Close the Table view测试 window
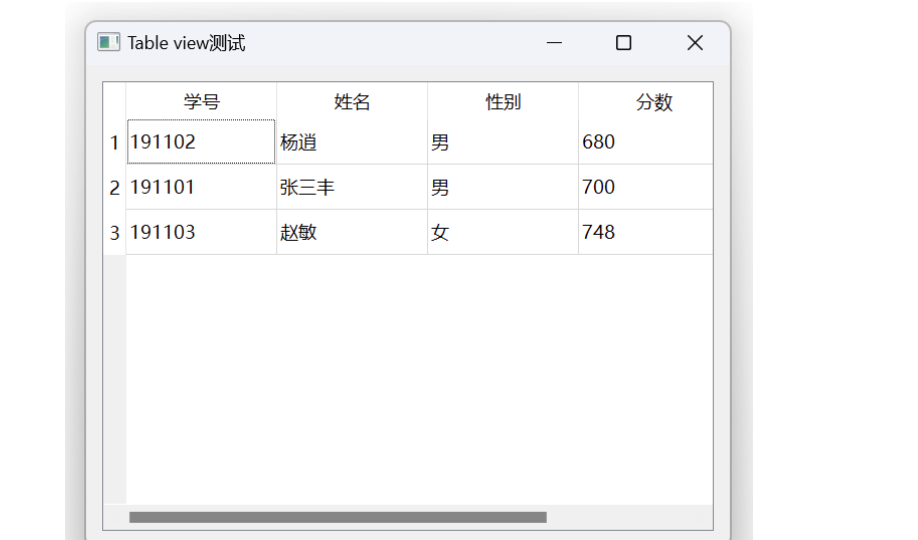 pos(695,43)
